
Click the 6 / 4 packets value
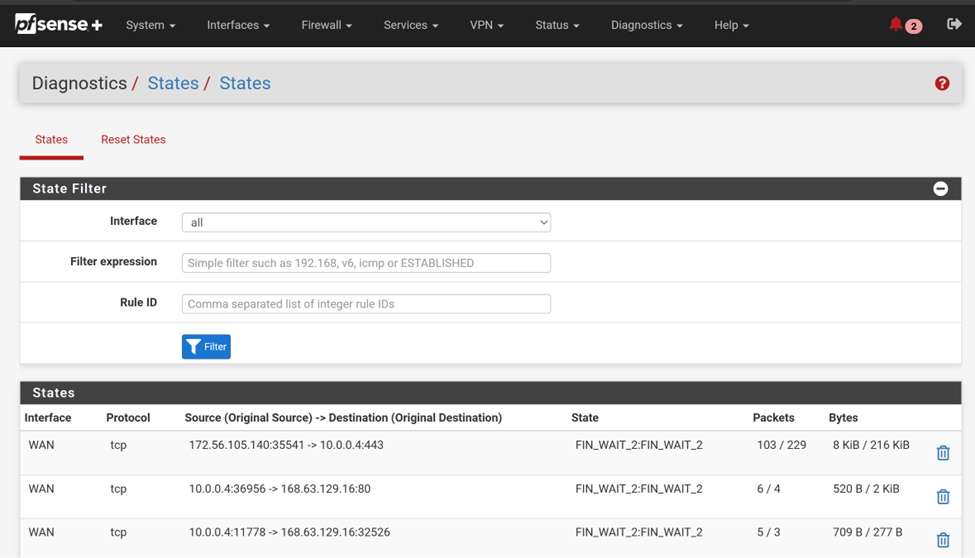[769, 488]
